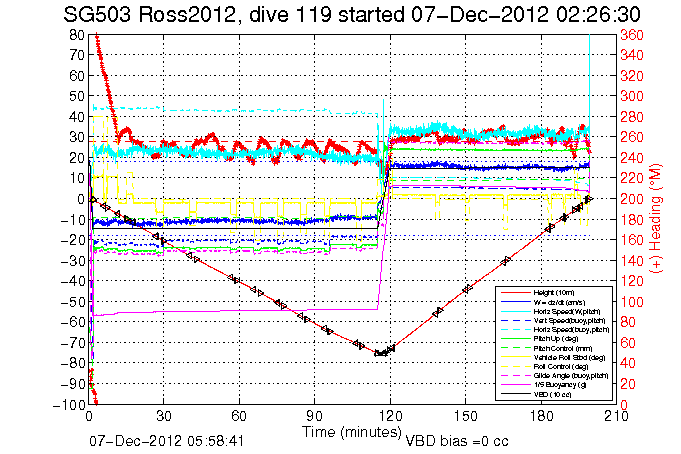Click the magenta line sample beside '1/5 Buoyancy (g)'

tap(515, 385)
